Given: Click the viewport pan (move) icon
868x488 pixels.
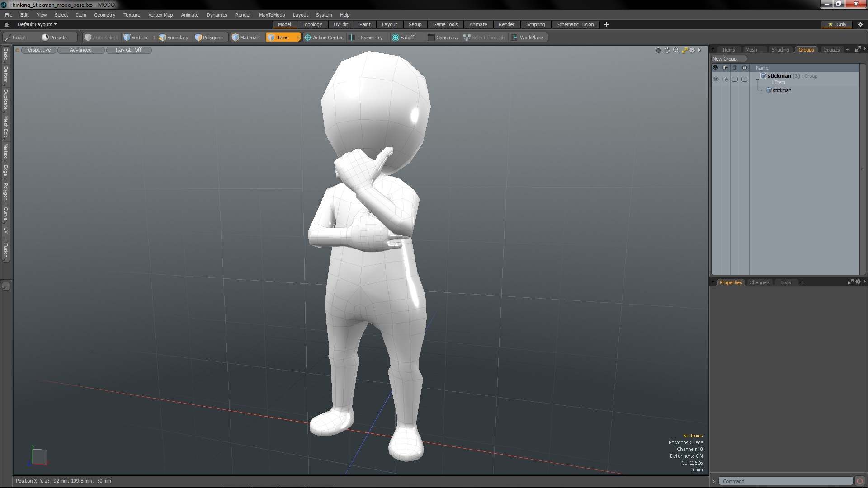Looking at the screenshot, I should coord(658,50).
